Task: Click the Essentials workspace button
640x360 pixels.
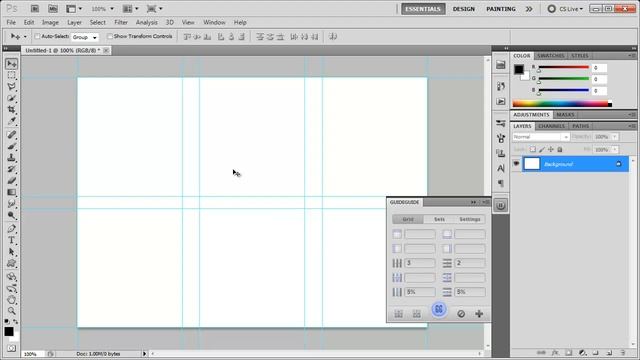Action: pyautogui.click(x=423, y=9)
